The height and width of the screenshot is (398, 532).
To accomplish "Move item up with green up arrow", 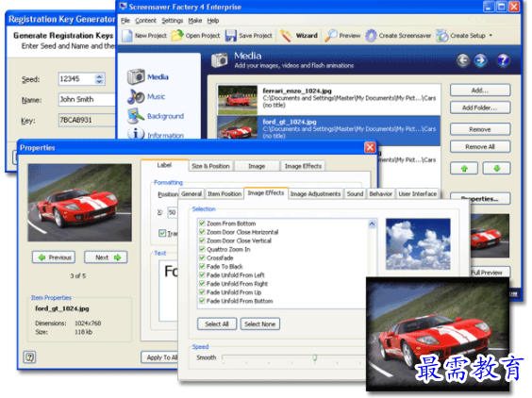I will [464, 168].
